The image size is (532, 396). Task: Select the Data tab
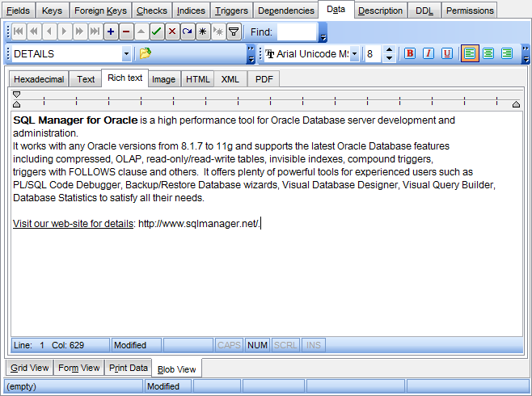pos(336,9)
